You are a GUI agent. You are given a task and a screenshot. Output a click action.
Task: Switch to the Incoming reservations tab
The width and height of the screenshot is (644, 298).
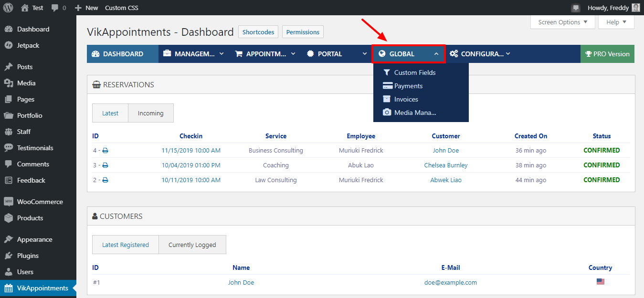coord(151,113)
